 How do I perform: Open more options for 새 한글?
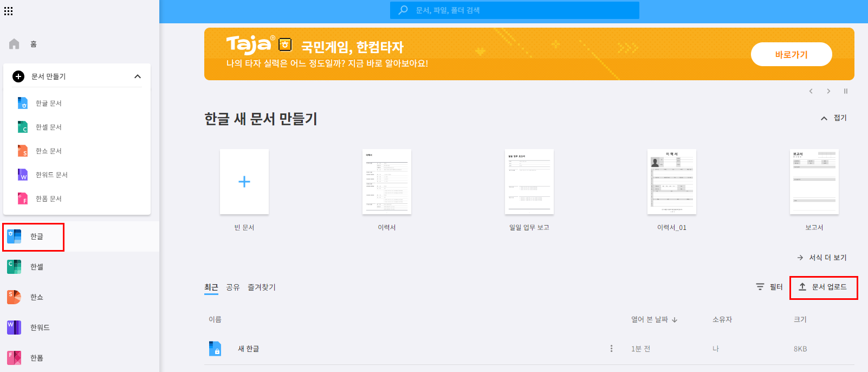612,349
